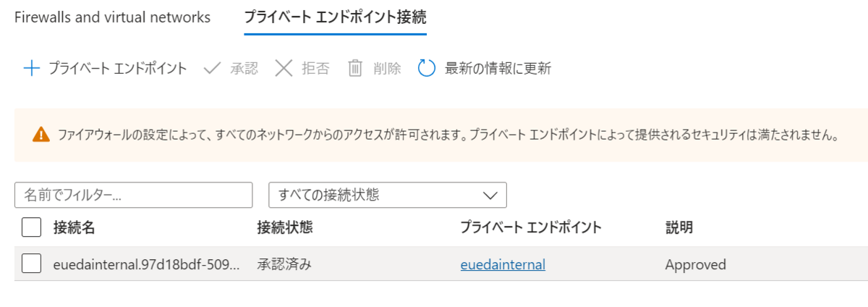Click the 接続状態 column header
Screen dimensions: 868x307
[284, 227]
